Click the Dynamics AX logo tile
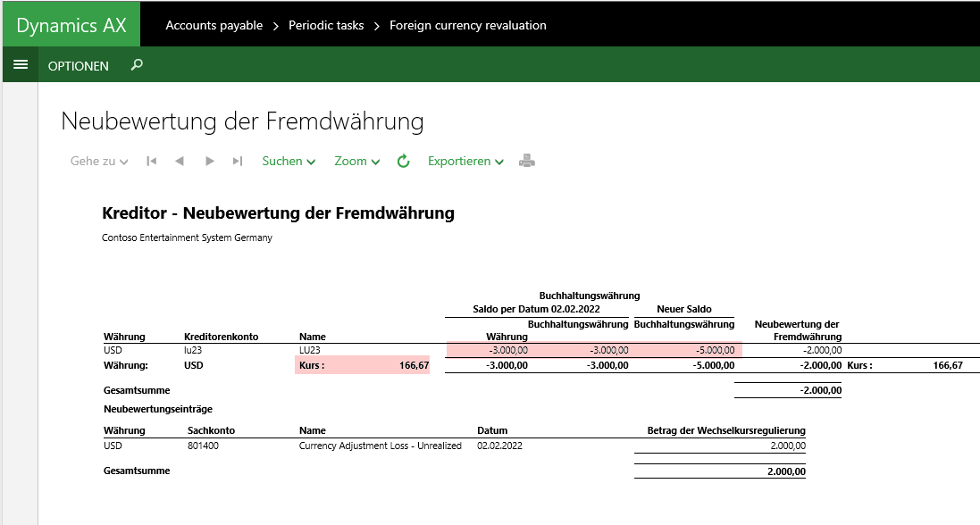This screenshot has width=980, height=525. pyautogui.click(x=71, y=25)
